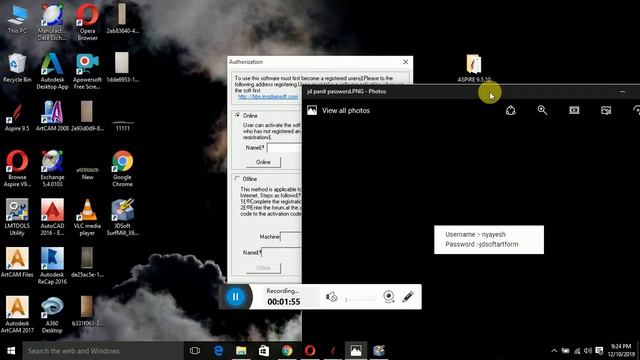Open the Windows Start menu

click(11, 351)
